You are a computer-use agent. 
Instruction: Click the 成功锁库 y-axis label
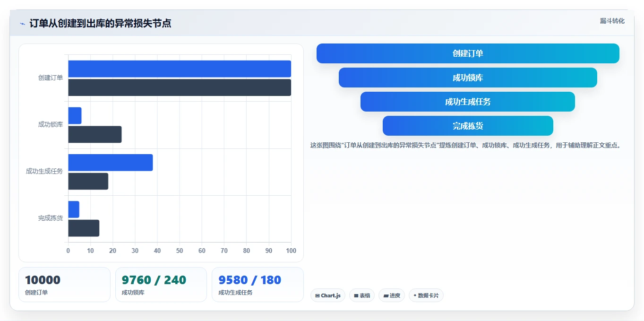tap(51, 124)
